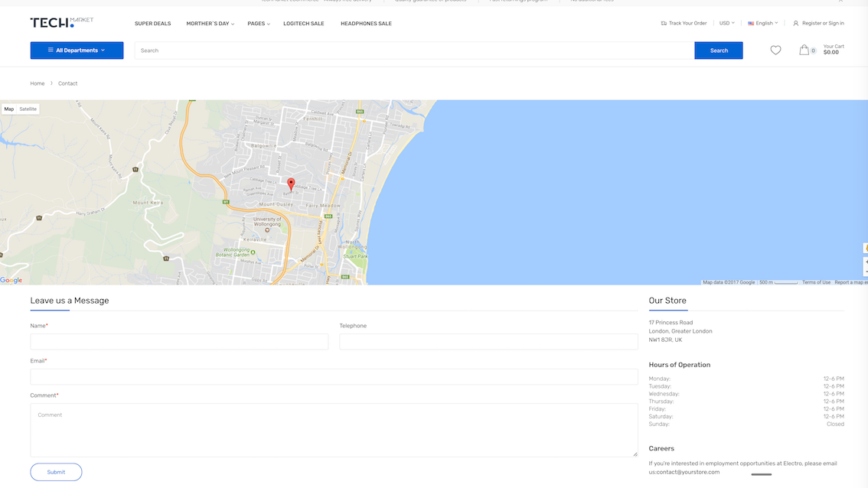Screen dimensions: 868x488
Task: Click the red map location pin
Action: click(x=291, y=184)
